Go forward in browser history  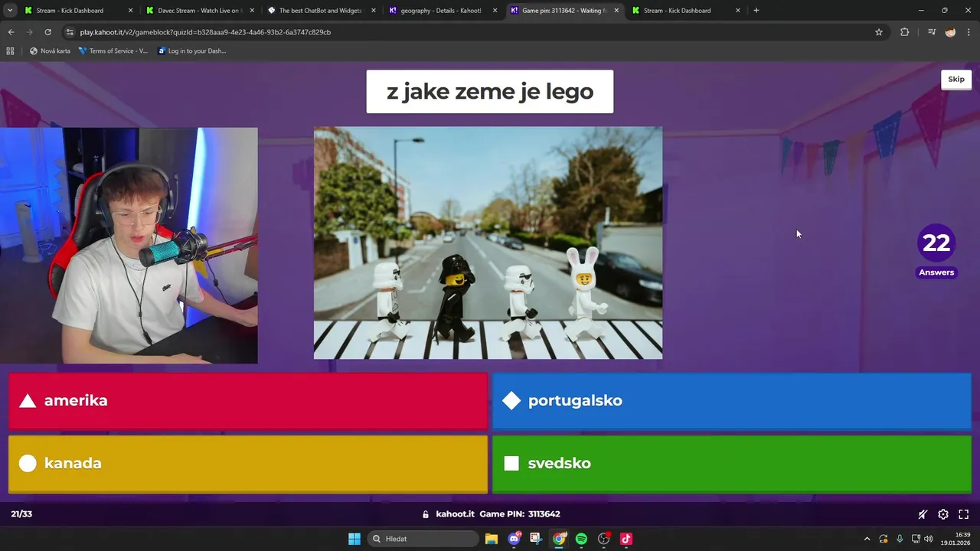[x=29, y=32]
